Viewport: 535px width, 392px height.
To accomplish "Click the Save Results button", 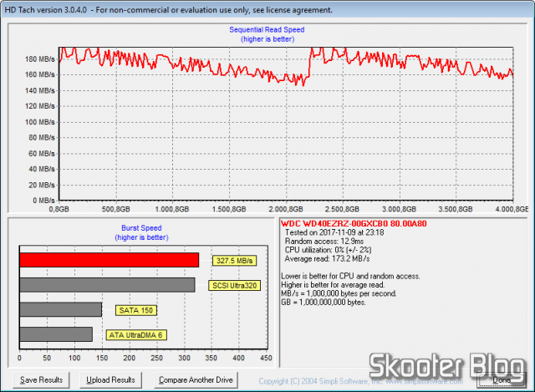I will (41, 380).
